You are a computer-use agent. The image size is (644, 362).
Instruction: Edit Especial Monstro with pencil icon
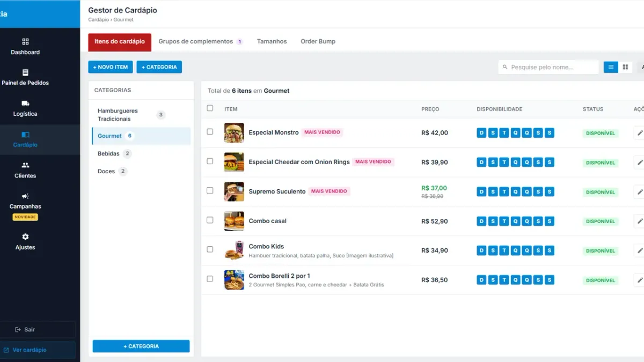pos(639,132)
